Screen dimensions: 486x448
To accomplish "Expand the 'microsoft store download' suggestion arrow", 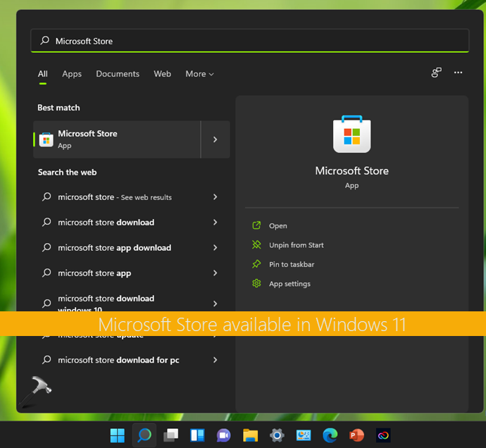I will point(215,223).
